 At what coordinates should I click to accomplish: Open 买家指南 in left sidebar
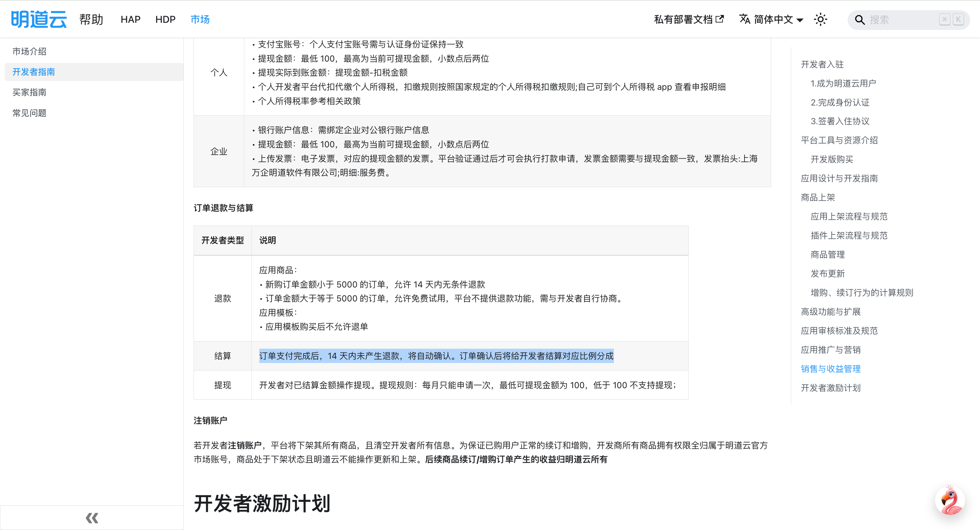(29, 93)
